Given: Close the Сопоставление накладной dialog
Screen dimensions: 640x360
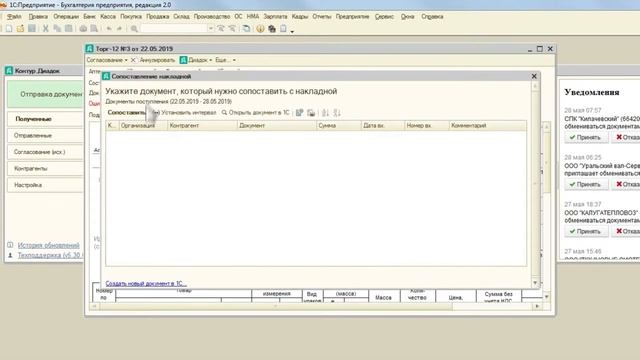Looking at the screenshot, I should pos(534,76).
